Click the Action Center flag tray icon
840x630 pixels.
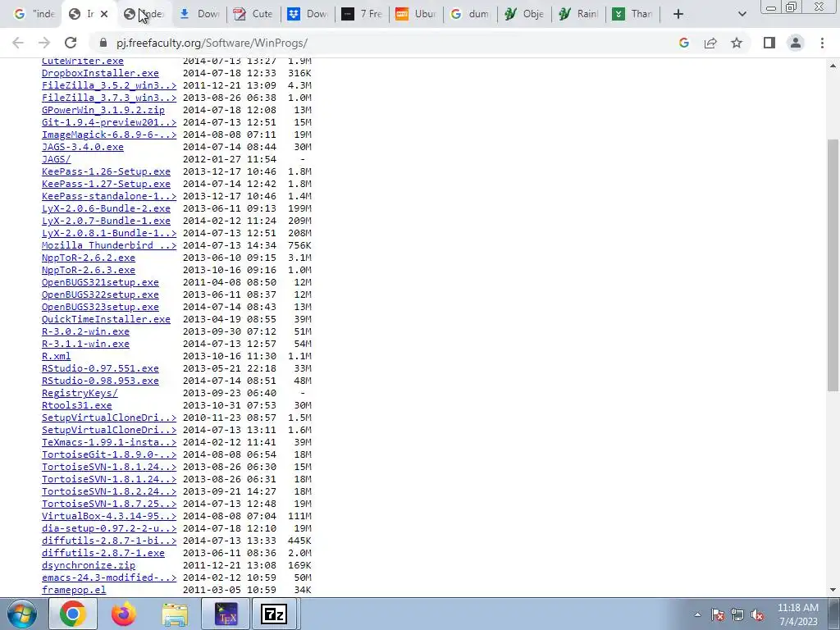click(x=718, y=614)
